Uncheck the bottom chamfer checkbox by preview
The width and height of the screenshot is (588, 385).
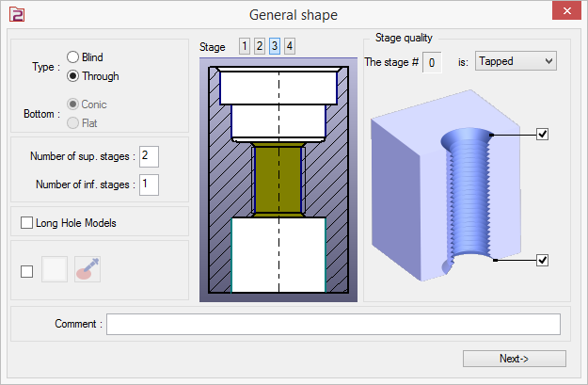[x=542, y=260]
